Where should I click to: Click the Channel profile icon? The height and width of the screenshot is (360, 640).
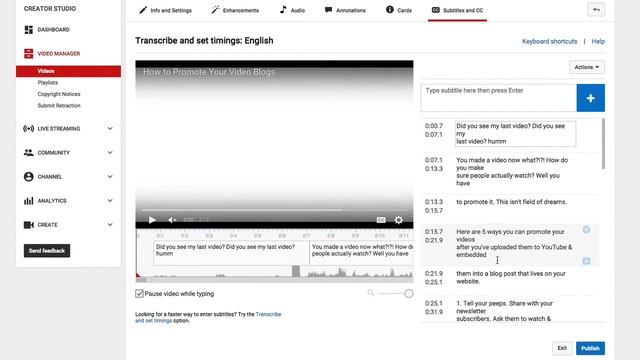29,177
